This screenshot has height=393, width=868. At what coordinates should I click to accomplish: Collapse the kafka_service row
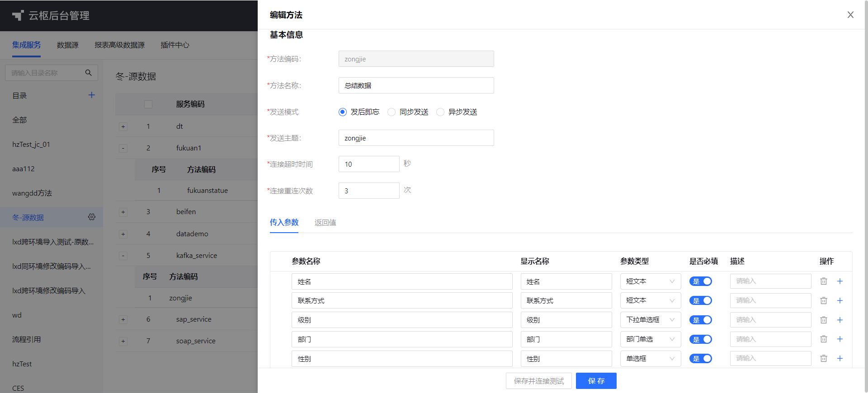(123, 256)
